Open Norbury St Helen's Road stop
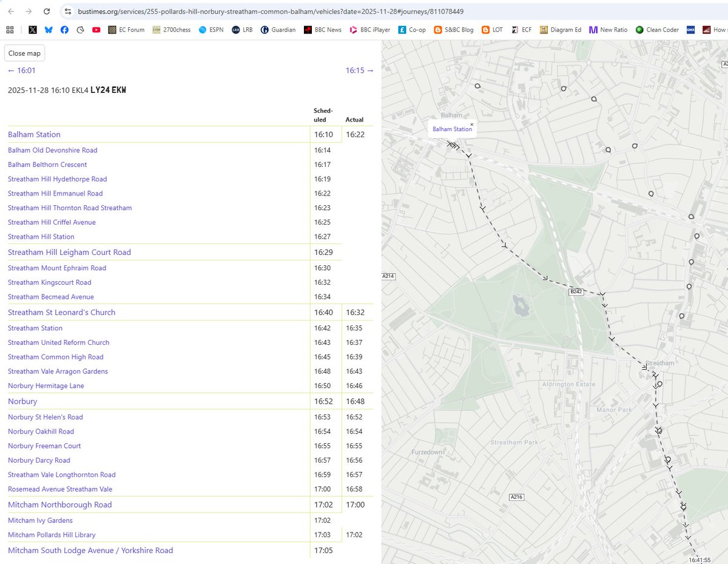 [45, 417]
